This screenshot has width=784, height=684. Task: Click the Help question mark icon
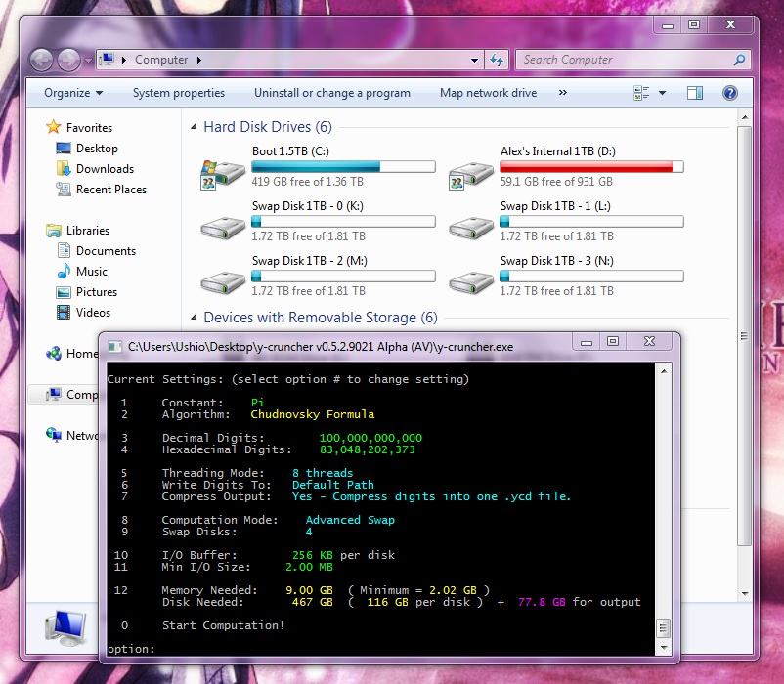pyautogui.click(x=729, y=93)
